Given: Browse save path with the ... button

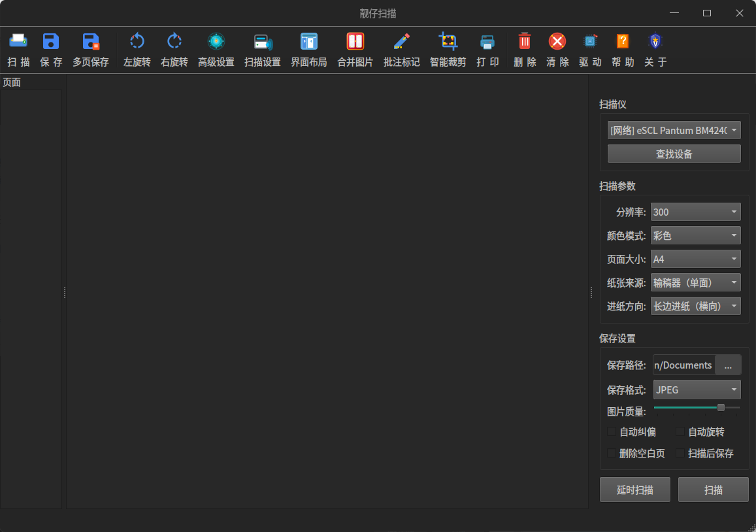Looking at the screenshot, I should click(728, 365).
